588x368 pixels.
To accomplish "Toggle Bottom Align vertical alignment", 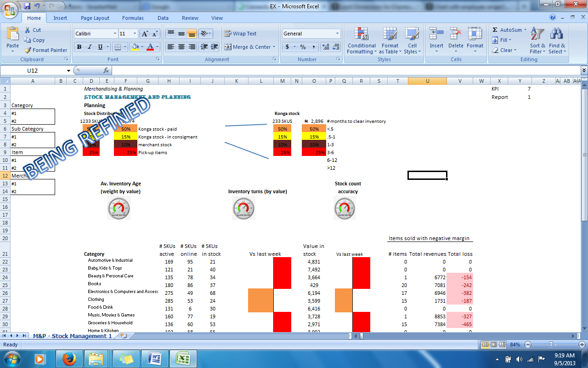I will [192, 34].
